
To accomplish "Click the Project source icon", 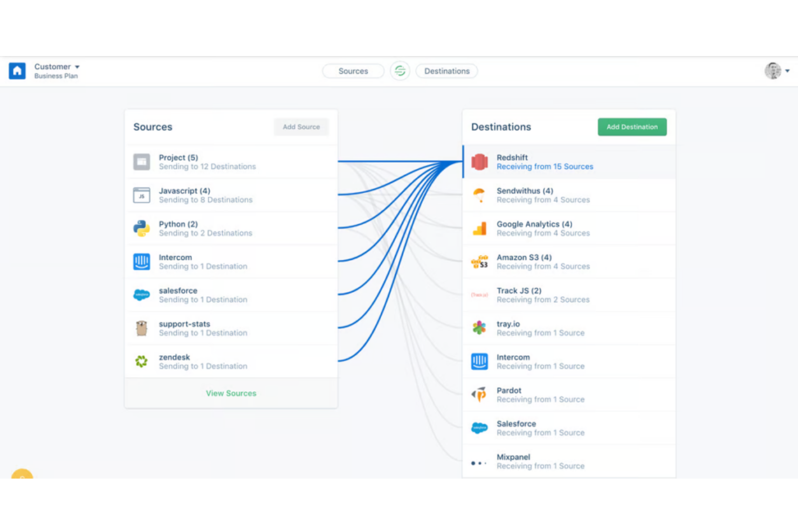I will coord(141,162).
